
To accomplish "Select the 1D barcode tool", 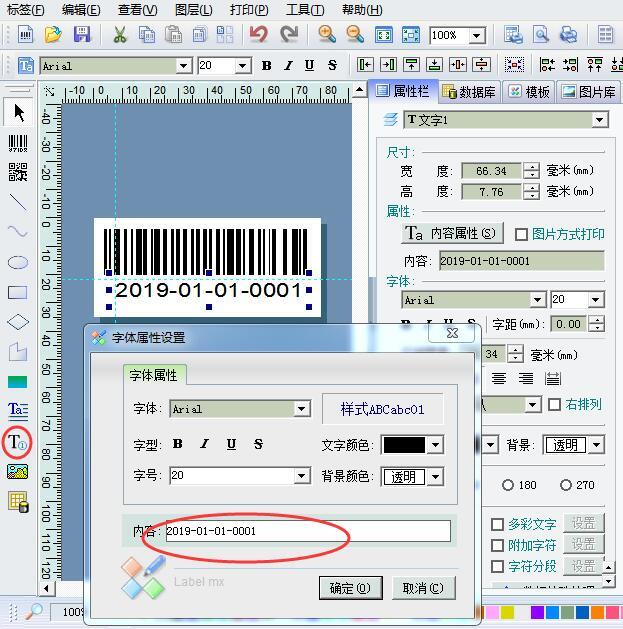I will pyautogui.click(x=18, y=143).
